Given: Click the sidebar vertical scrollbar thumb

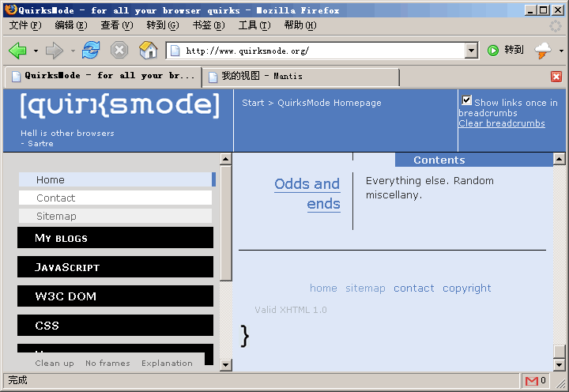Looking at the screenshot, I should pyautogui.click(x=226, y=223).
